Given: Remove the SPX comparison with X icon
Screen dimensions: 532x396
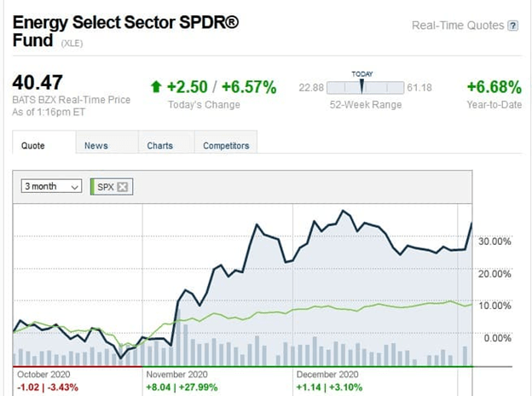Looking at the screenshot, I should tap(123, 187).
